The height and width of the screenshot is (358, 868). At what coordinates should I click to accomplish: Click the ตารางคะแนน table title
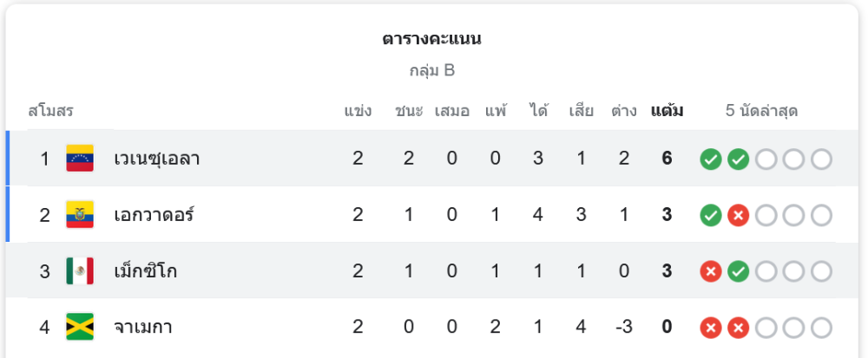(x=432, y=39)
